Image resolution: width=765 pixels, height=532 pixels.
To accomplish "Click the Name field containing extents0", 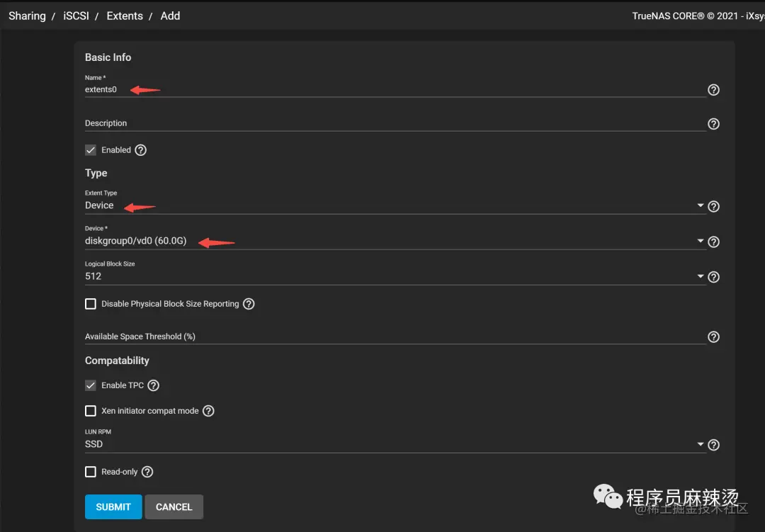I will 395,89.
